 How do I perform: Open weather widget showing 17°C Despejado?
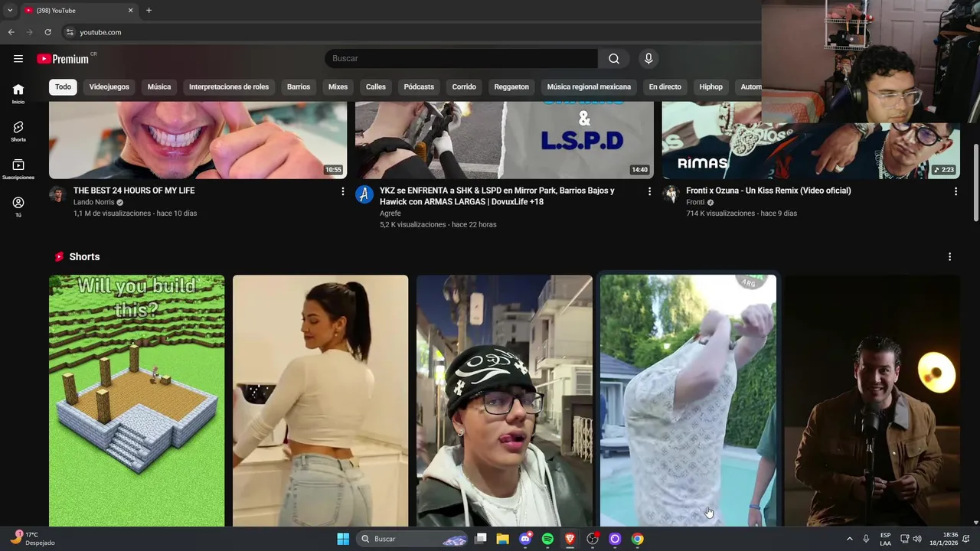32,539
